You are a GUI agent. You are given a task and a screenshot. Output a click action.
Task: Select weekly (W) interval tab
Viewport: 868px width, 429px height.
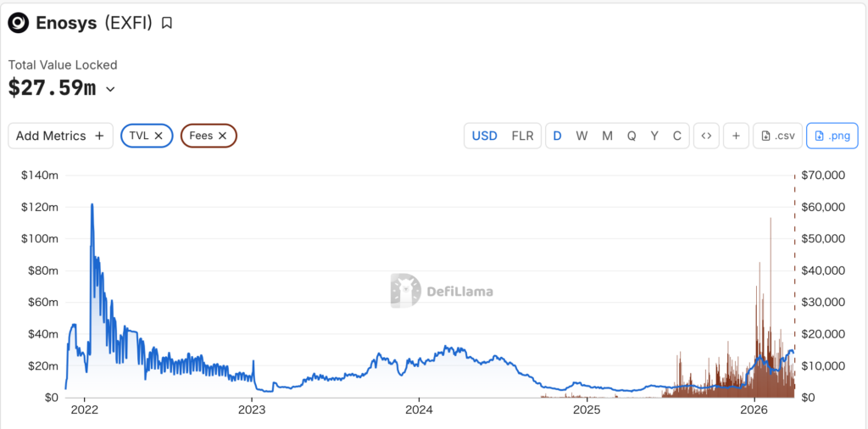[581, 136]
